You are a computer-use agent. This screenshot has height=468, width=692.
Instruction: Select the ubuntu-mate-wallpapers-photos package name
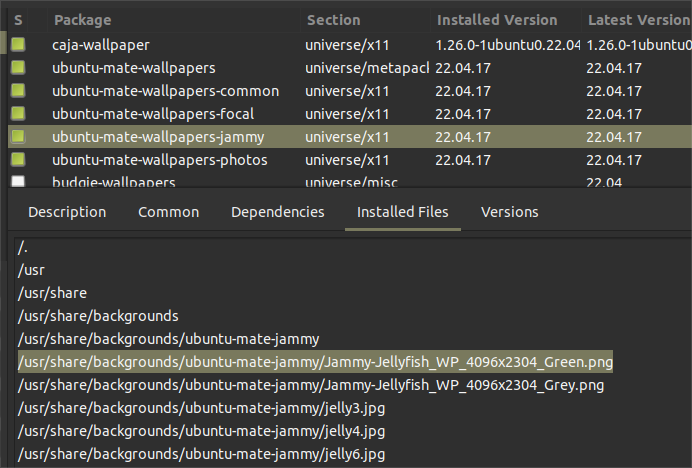pos(160,160)
